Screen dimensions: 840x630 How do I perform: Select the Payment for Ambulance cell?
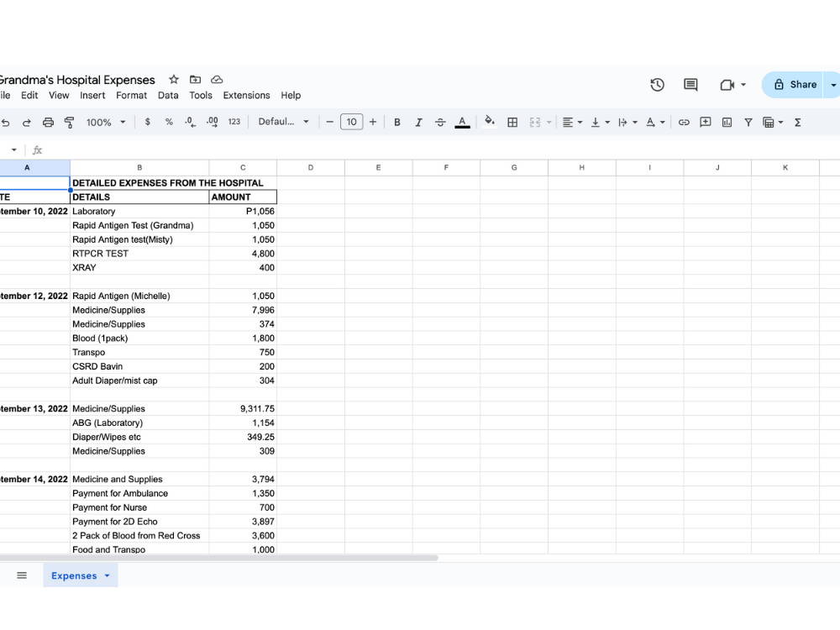(x=139, y=493)
